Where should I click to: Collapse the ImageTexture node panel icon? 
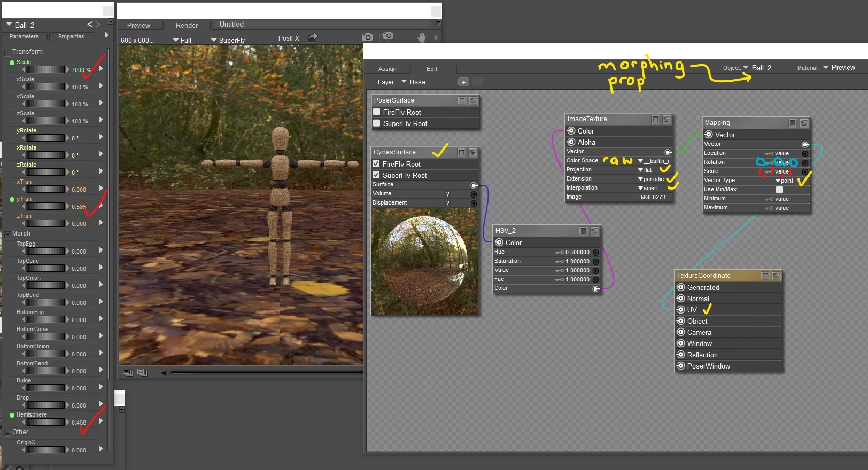pos(655,120)
